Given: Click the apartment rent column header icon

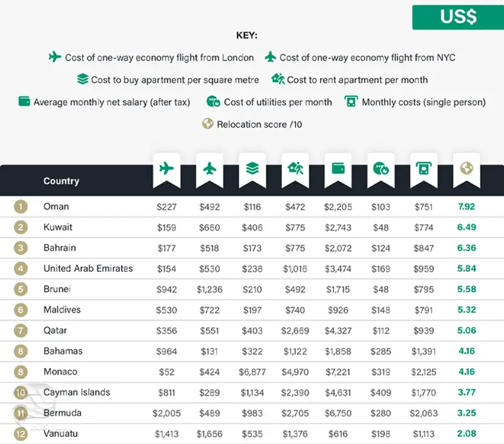Looking at the screenshot, I should pyautogui.click(x=295, y=168).
